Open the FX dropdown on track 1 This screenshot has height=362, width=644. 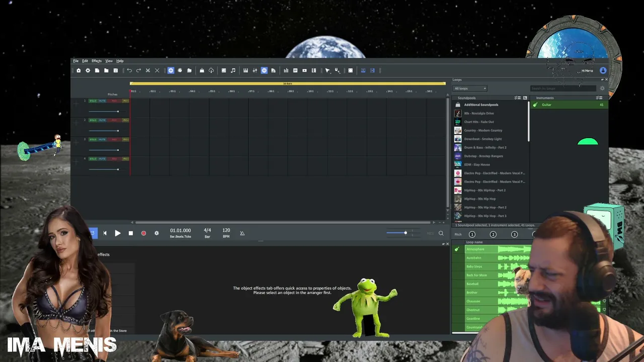click(x=125, y=101)
